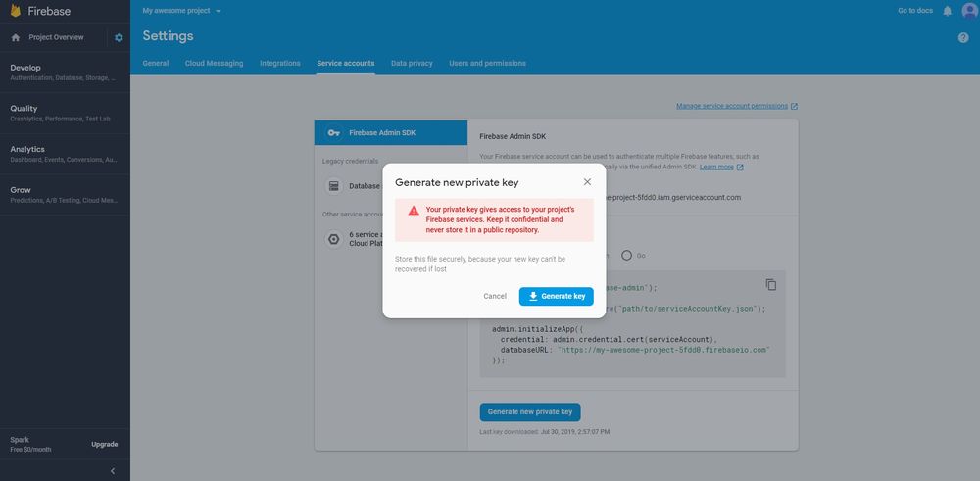Screen dimensions: 980x481
Task: Click the Firebase flame logo
Action: pos(16,11)
